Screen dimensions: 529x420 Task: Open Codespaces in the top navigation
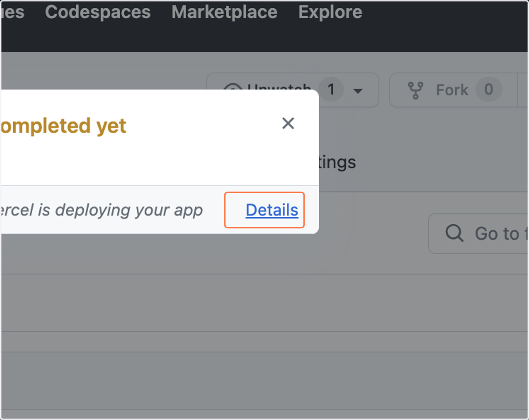click(x=98, y=12)
